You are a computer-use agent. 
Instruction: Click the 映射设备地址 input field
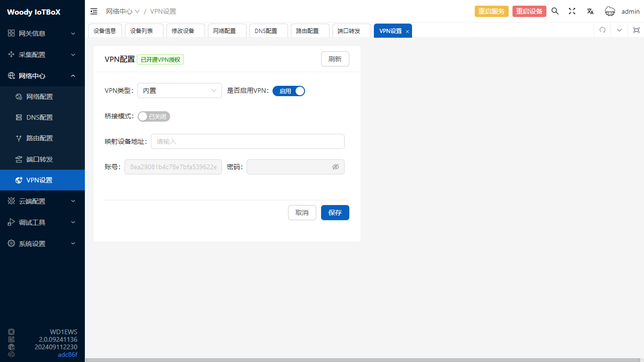click(248, 141)
